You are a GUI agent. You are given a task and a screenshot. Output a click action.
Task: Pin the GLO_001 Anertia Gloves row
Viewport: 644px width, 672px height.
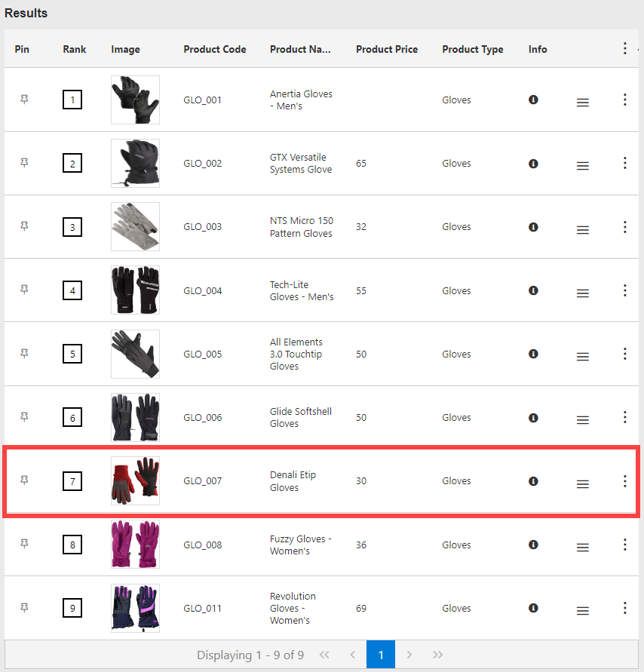(23, 99)
